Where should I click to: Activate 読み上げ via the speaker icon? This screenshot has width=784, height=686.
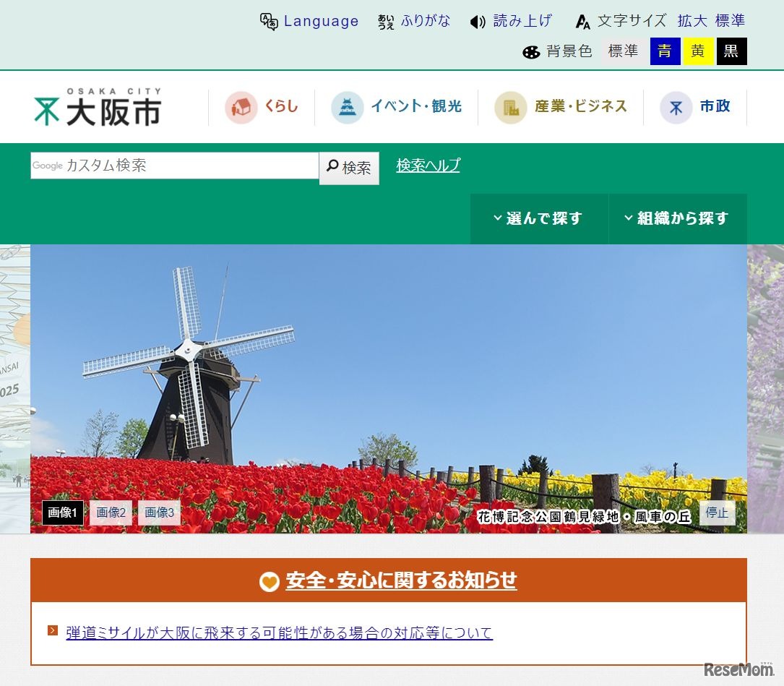tap(477, 21)
